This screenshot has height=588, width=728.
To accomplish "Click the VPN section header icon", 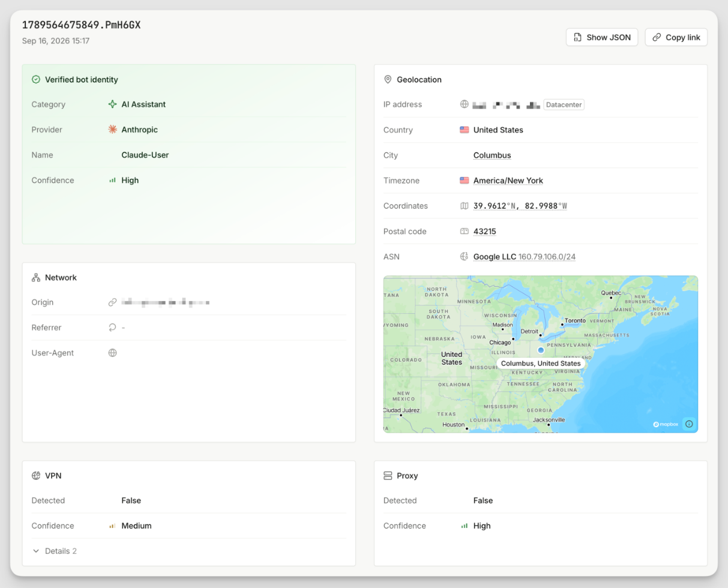I will [x=36, y=476].
